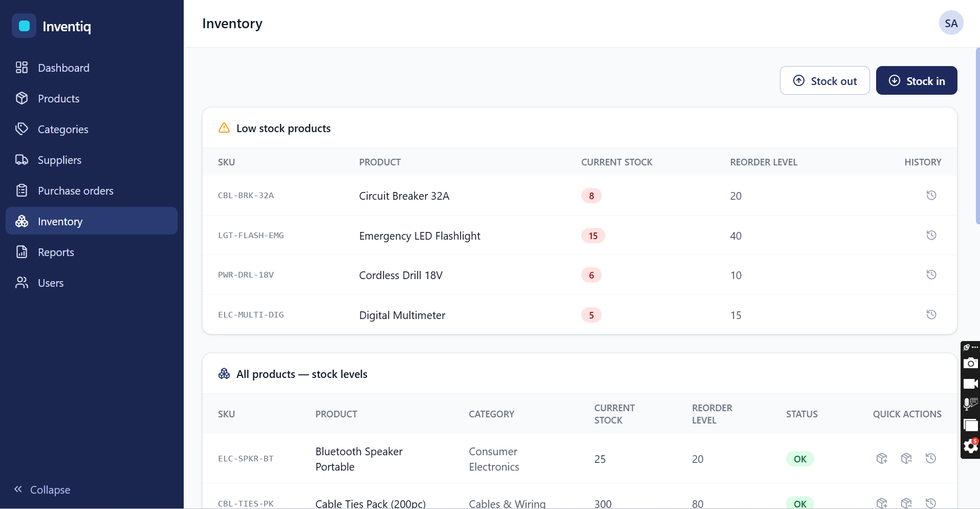Open history for Bluetooth Speaker Portable

click(931, 458)
